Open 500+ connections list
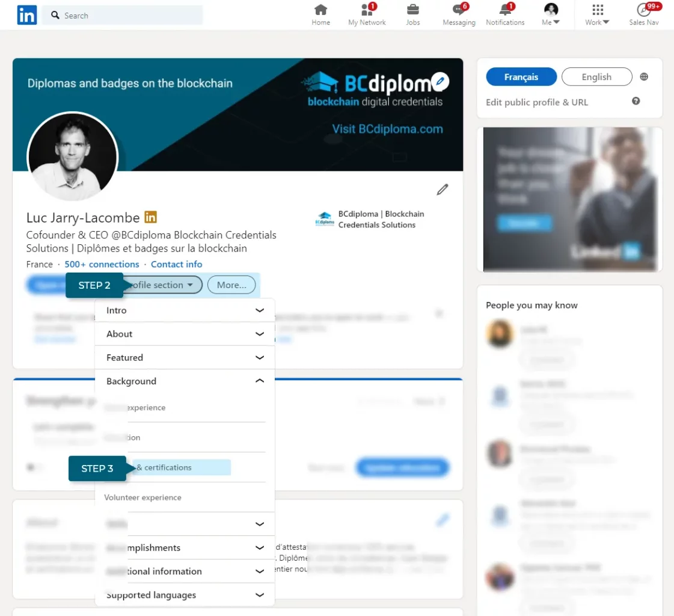674x616 pixels. 102,264
